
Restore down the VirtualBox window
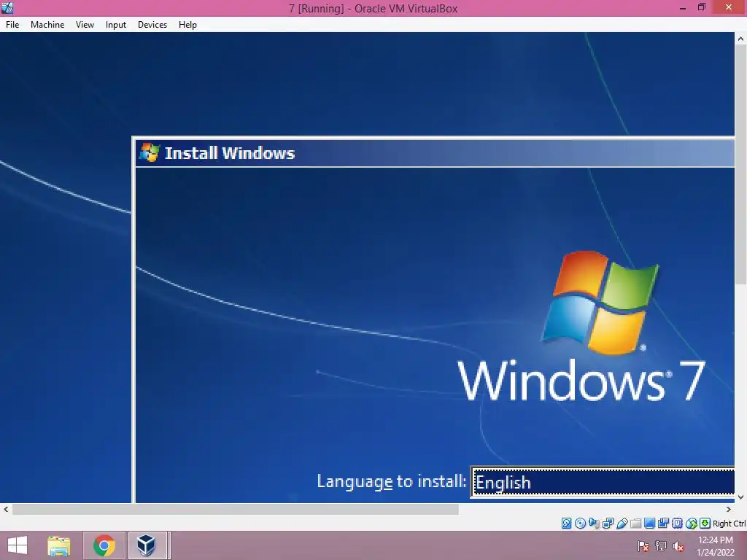pyautogui.click(x=702, y=7)
